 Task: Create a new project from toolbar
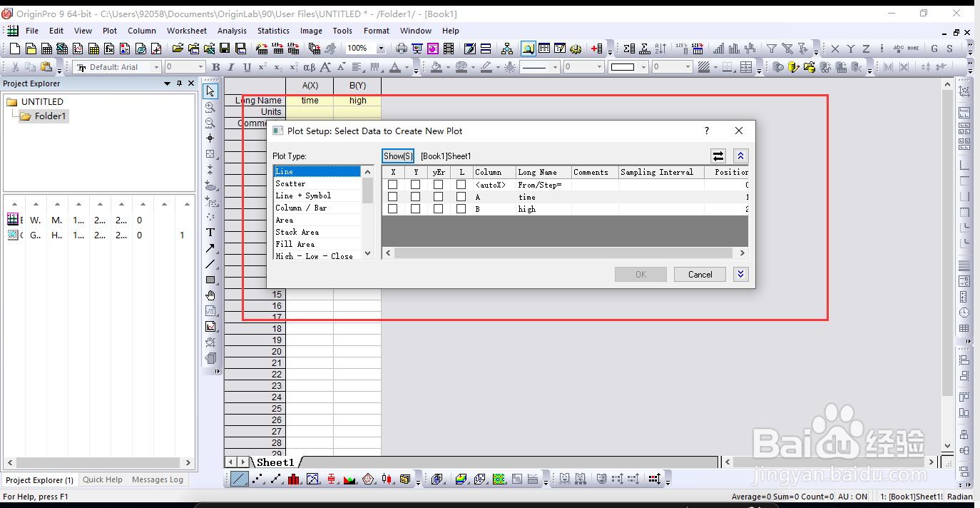(15, 49)
